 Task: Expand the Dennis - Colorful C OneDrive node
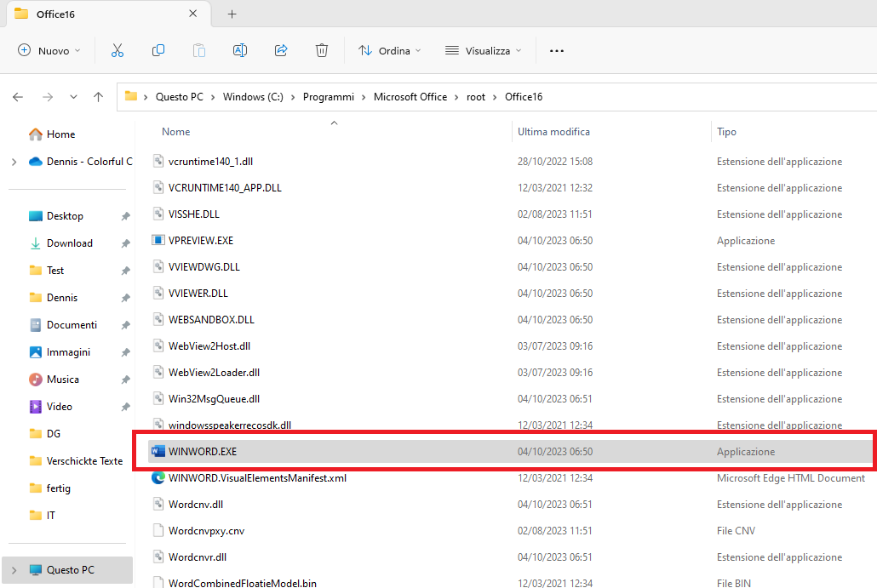pos(14,162)
